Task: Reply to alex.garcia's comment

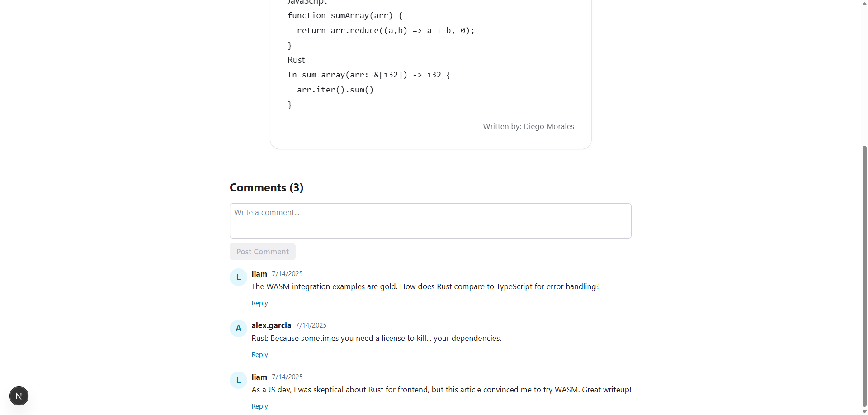Action: (x=259, y=355)
